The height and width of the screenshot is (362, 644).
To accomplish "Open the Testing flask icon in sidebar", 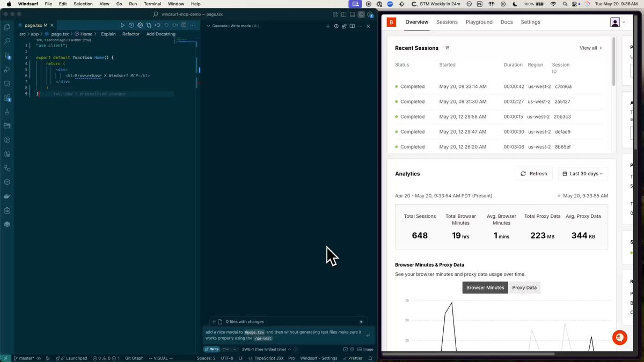I will (x=7, y=112).
